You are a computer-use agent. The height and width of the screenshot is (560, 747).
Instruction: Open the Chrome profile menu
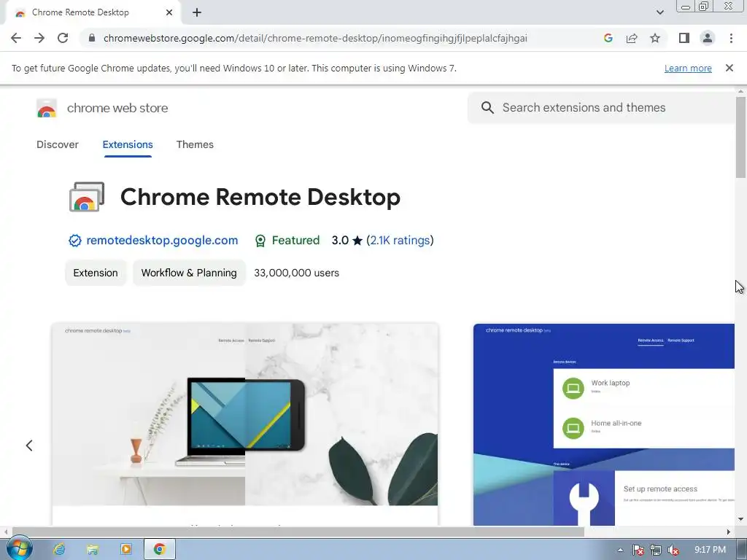click(x=708, y=38)
